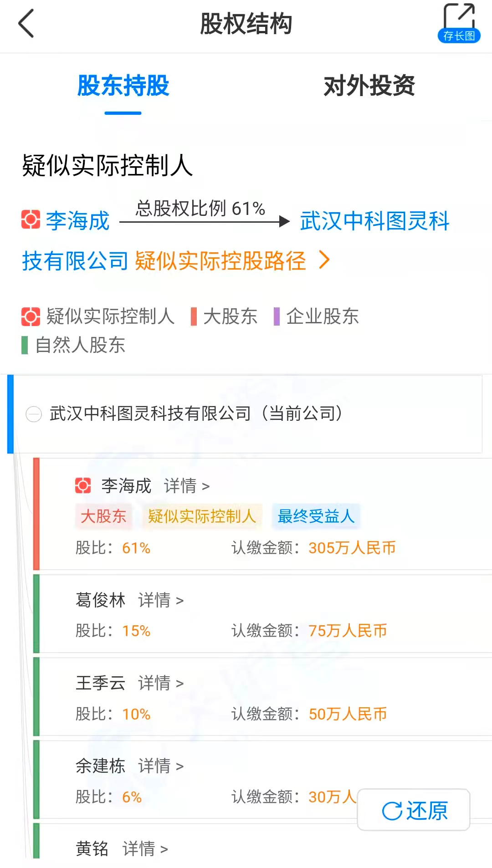Open 王季云 详情 details

[x=161, y=683]
